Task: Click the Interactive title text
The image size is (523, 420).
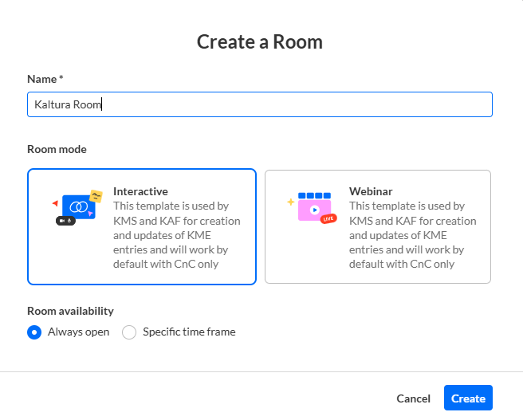Action: (x=140, y=191)
